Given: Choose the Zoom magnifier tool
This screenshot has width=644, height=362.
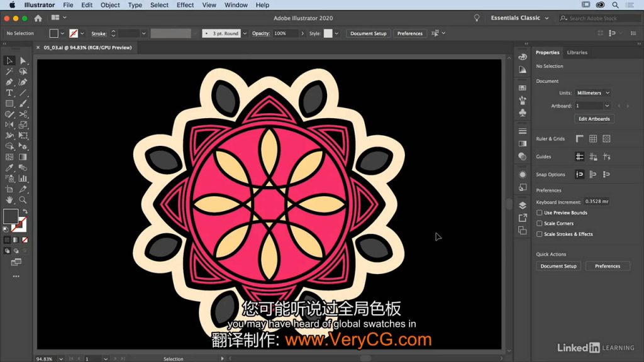Looking at the screenshot, I should coord(23,200).
